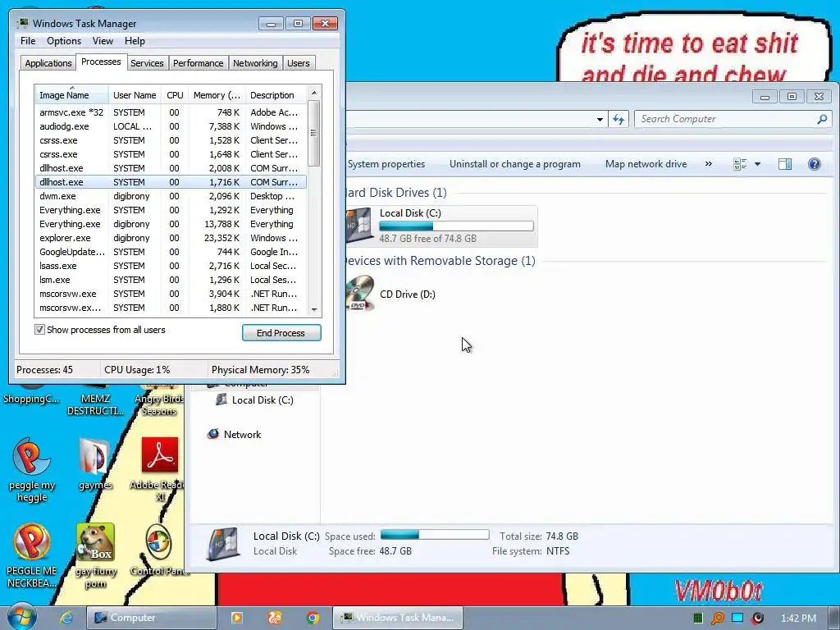
Task: Open the File menu in Task Manager
Action: 28,41
